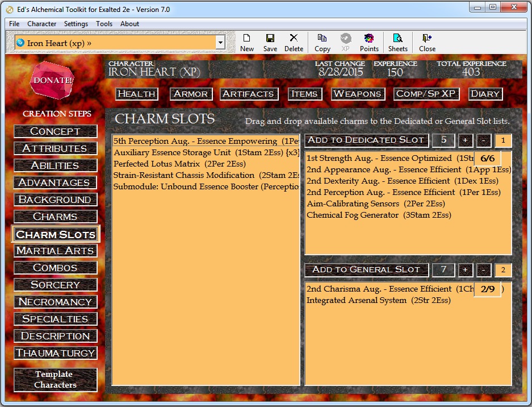Viewport: 532px width, 407px height.
Task: Open the Character menu
Action: tap(42, 24)
